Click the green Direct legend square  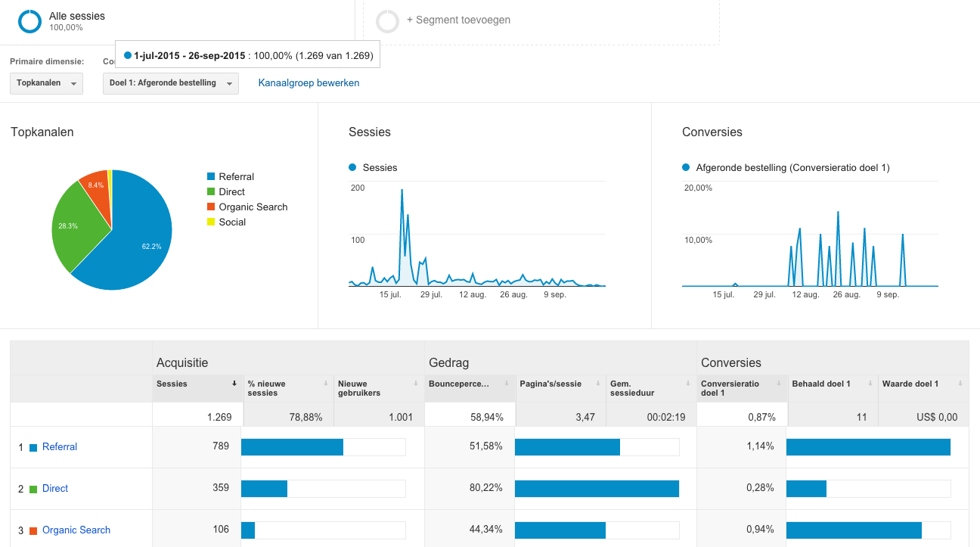pyautogui.click(x=211, y=191)
